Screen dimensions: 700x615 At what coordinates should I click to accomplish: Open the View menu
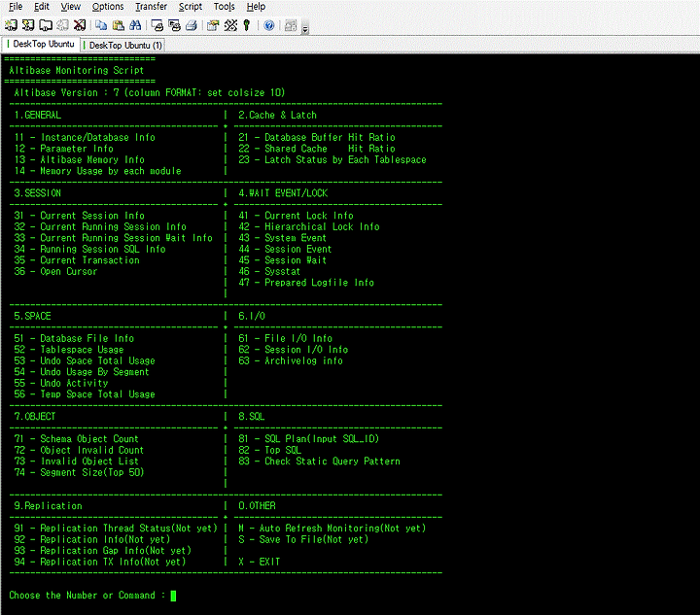coord(71,7)
